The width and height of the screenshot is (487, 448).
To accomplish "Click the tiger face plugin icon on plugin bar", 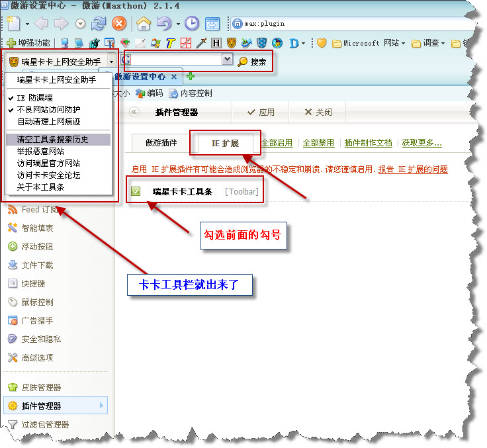I will 232,43.
